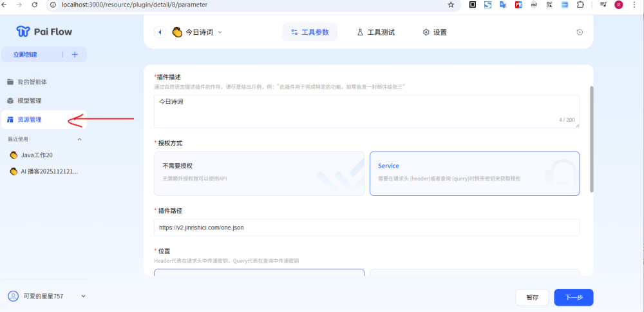Click the blue back arrow beside 今日诗词
Image resolution: width=644 pixels, height=312 pixels.
click(x=160, y=32)
